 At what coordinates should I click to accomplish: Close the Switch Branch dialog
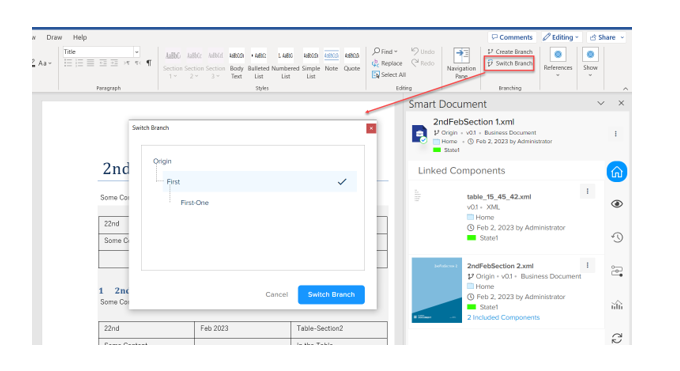click(x=371, y=128)
